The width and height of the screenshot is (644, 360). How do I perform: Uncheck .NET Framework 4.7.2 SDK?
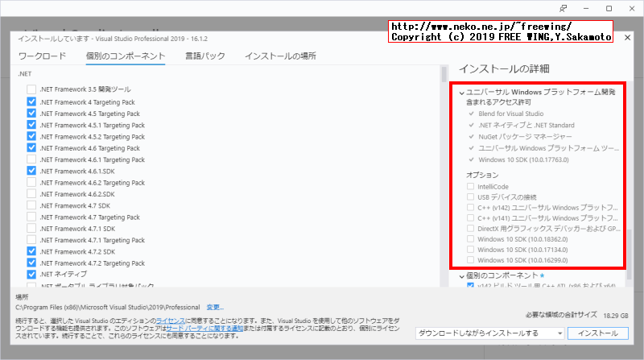(x=31, y=251)
